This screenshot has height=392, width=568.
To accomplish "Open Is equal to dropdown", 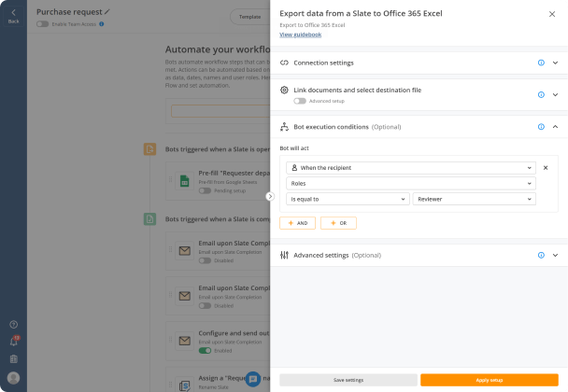I will [x=348, y=199].
